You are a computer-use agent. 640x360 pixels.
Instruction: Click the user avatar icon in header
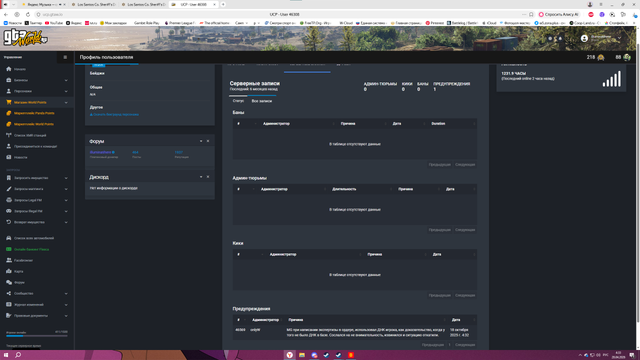[584, 38]
